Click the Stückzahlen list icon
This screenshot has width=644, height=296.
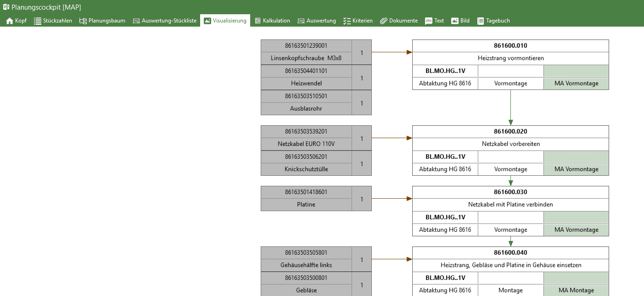point(38,21)
